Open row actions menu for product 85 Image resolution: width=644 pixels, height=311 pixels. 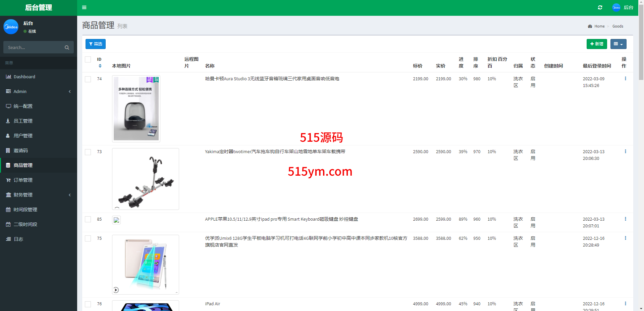pos(625,219)
